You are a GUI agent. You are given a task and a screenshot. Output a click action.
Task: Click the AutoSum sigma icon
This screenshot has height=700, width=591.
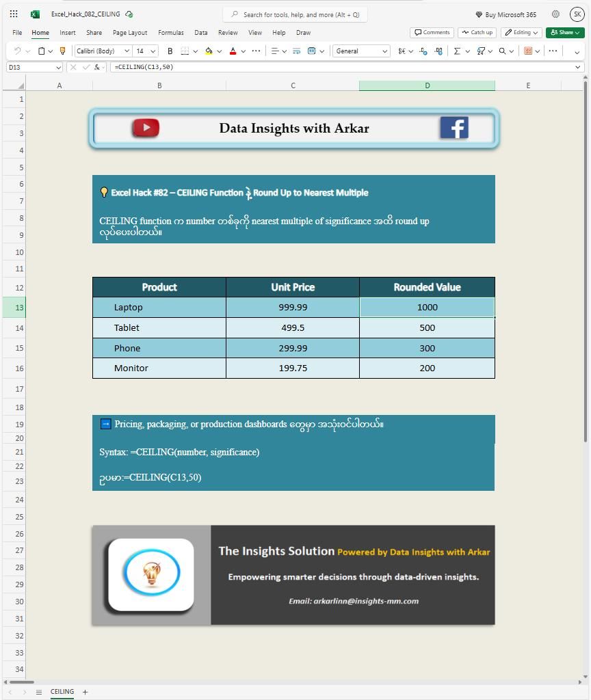click(x=457, y=51)
